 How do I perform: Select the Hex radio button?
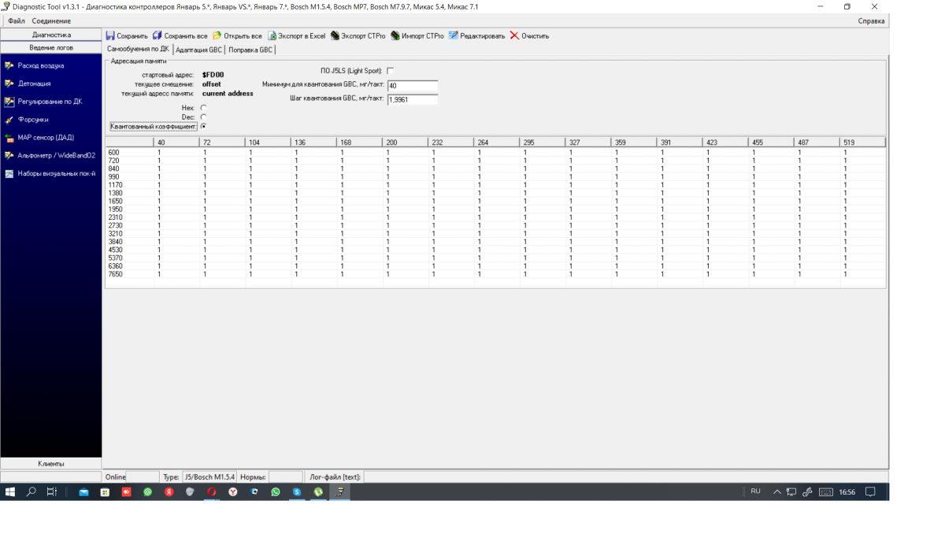point(204,107)
